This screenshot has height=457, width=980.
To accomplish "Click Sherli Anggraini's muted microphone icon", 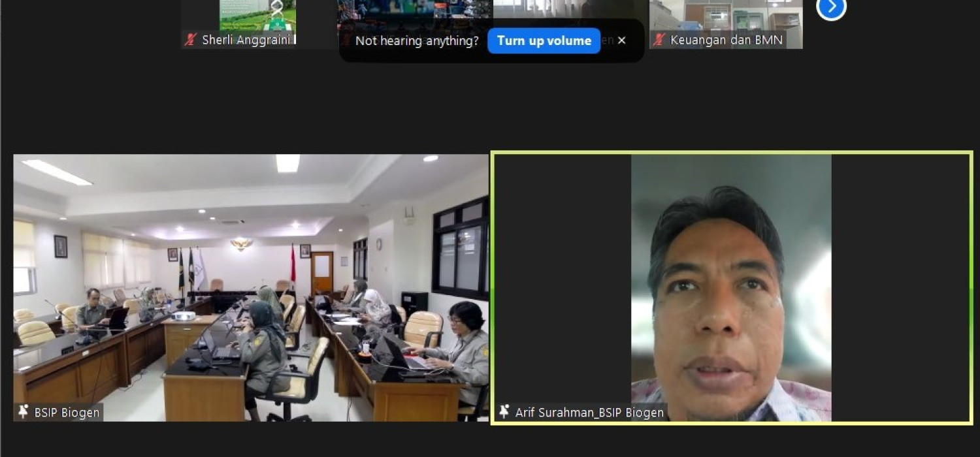I will 191,40.
